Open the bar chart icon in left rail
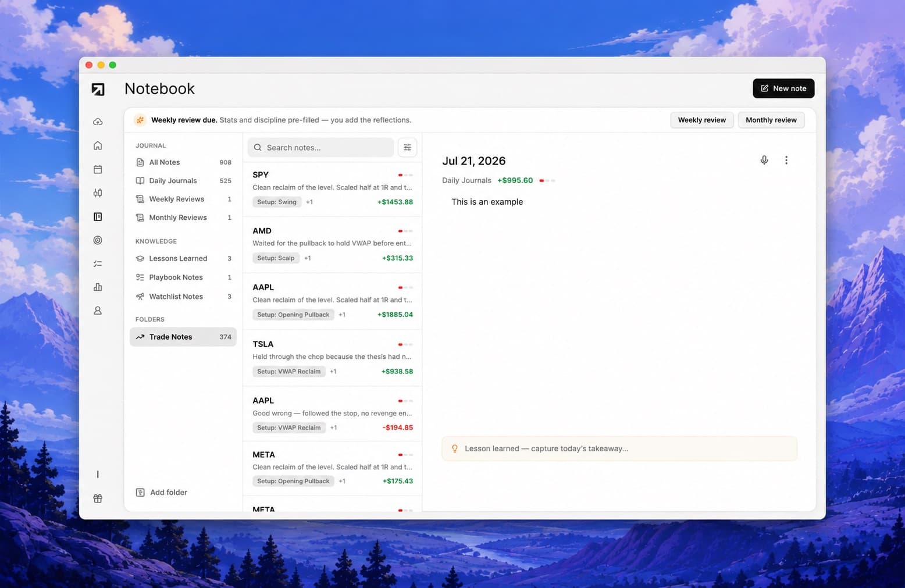This screenshot has width=905, height=588. (x=98, y=287)
